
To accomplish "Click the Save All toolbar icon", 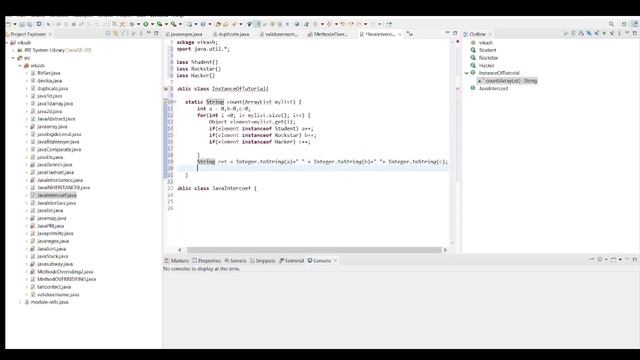I will point(29,24).
